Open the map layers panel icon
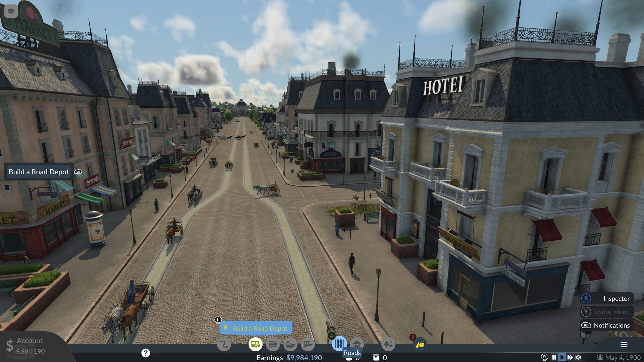This screenshot has height=362, width=644. pos(11,11)
